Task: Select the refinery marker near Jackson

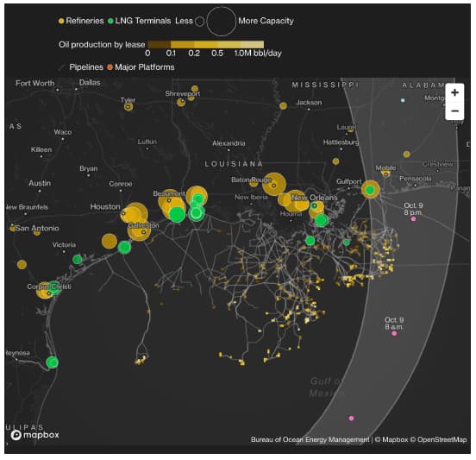Action: tap(283, 106)
